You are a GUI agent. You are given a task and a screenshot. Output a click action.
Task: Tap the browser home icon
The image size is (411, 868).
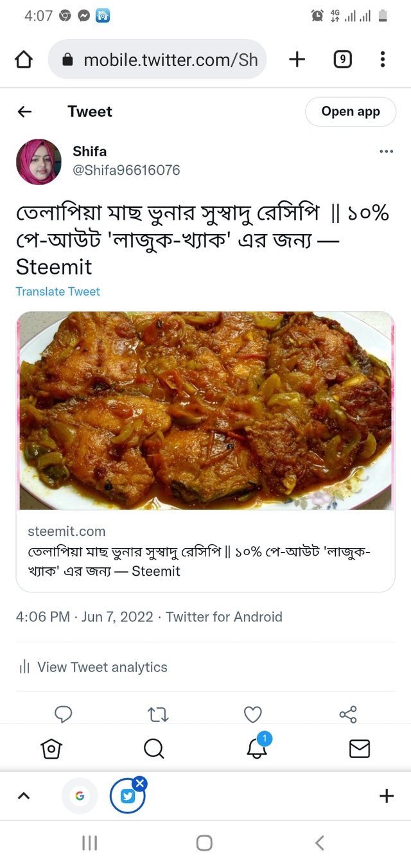click(x=24, y=60)
